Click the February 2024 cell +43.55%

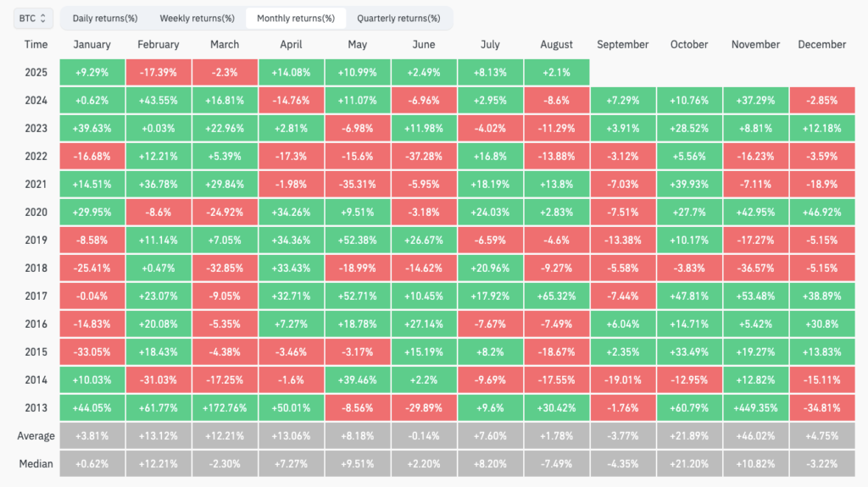click(158, 100)
